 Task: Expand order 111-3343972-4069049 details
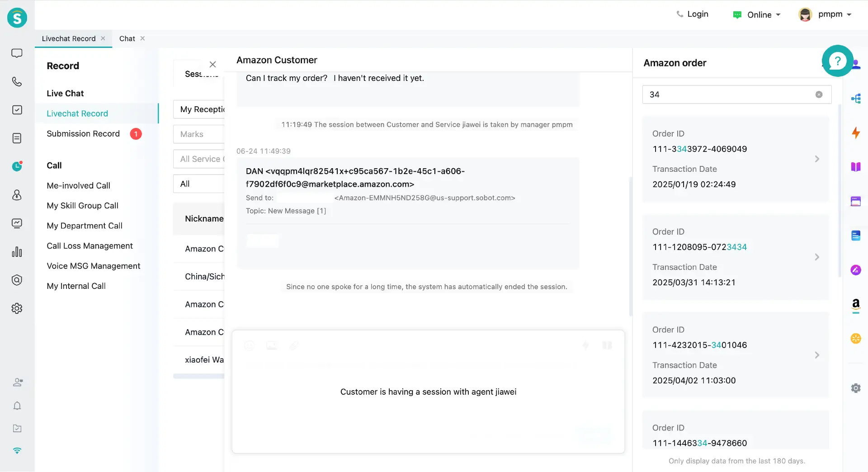(817, 159)
